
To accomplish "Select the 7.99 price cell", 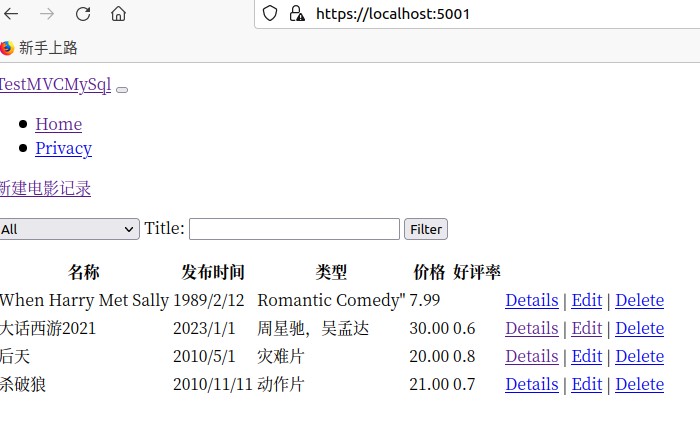I will point(425,300).
